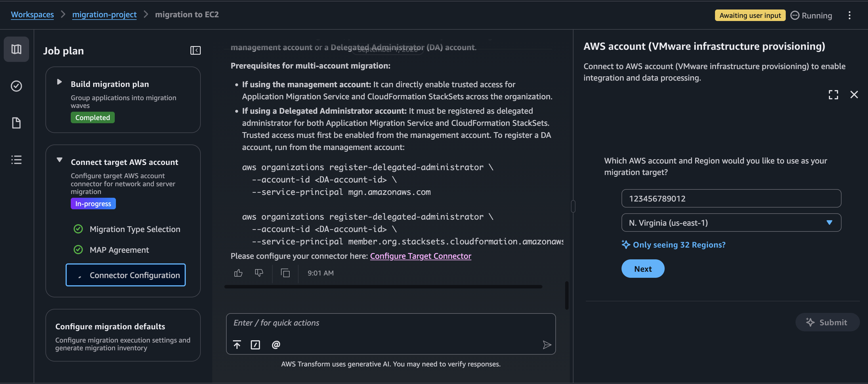
Task: Go to the Workspaces breadcrumb
Action: (x=32, y=14)
